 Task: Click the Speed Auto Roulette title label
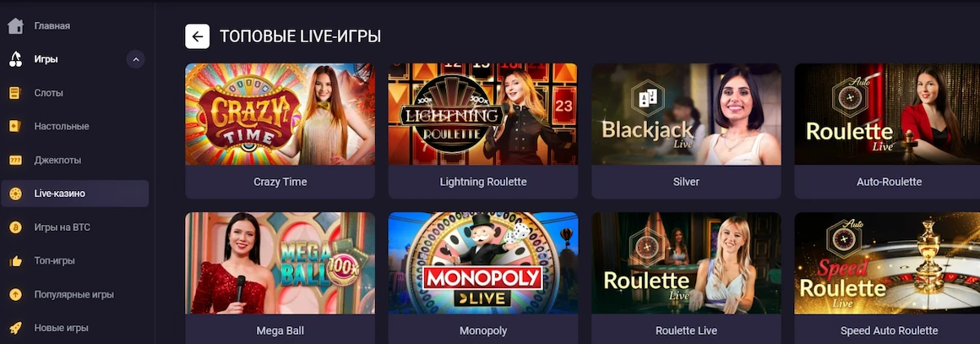coord(889,330)
